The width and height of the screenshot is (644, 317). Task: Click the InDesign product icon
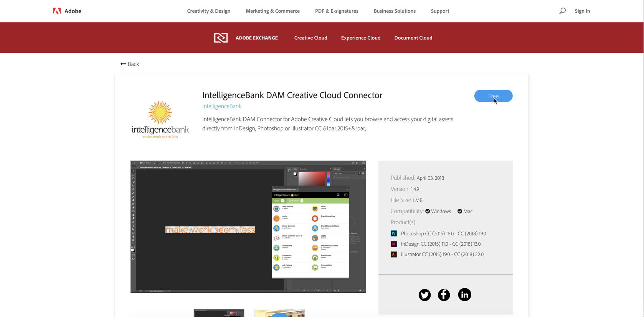click(x=394, y=244)
